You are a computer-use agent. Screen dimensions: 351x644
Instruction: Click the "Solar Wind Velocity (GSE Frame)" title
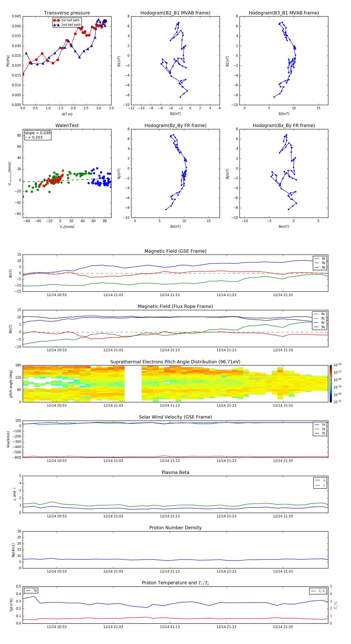[x=175, y=417]
